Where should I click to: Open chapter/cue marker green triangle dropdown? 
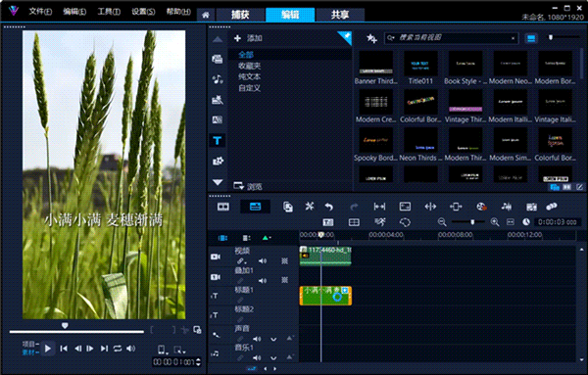click(267, 238)
